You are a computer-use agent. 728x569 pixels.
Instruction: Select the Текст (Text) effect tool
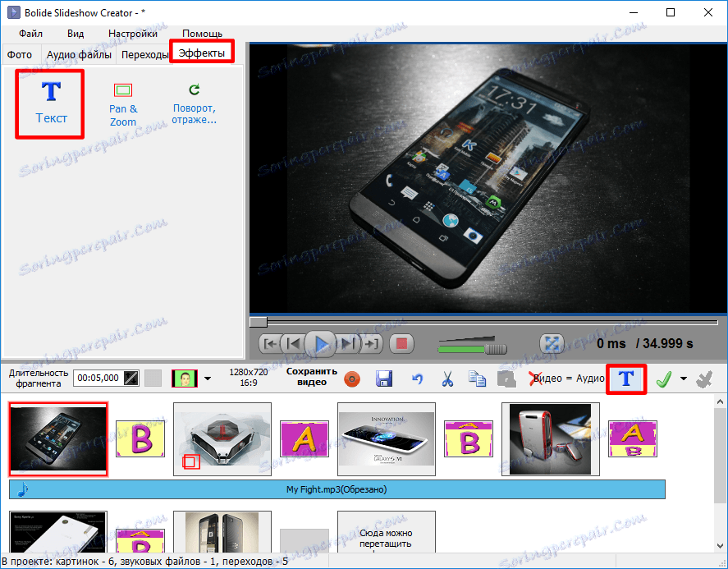pos(49,103)
